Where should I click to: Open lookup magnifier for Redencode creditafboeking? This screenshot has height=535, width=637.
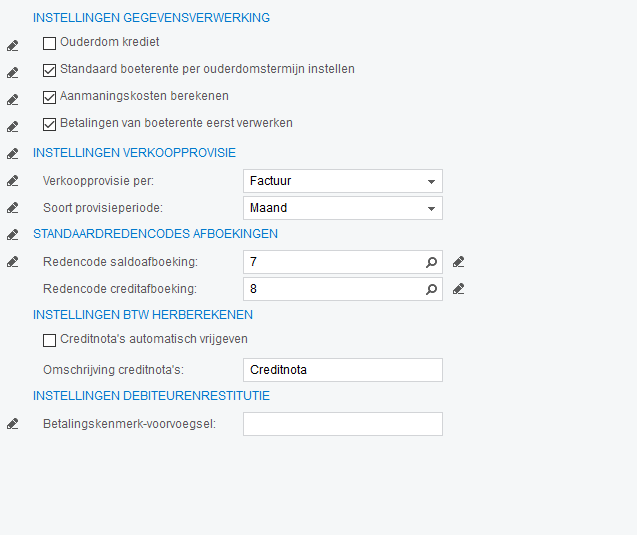click(432, 289)
